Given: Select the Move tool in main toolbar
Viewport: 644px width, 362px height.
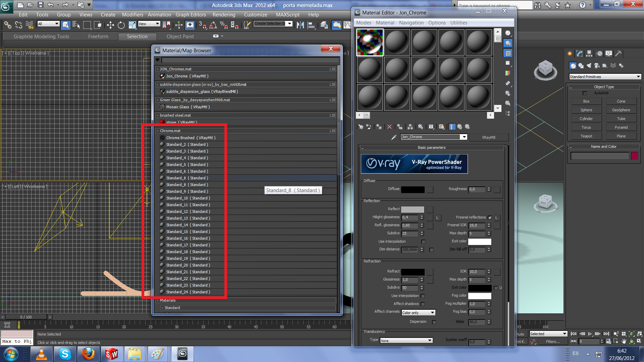Looking at the screenshot, I should (x=110, y=25).
